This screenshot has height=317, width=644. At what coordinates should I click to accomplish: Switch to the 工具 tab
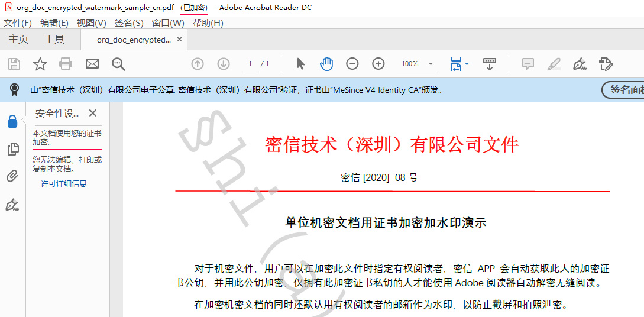(x=54, y=40)
